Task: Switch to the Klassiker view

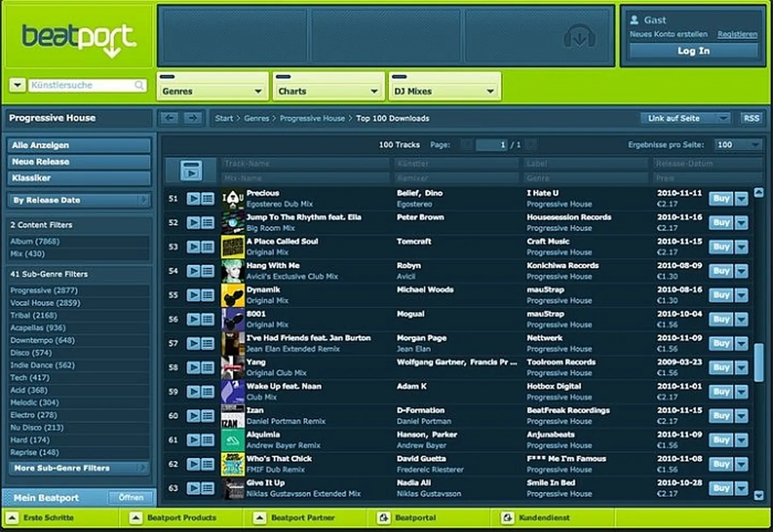Action: coord(78,178)
